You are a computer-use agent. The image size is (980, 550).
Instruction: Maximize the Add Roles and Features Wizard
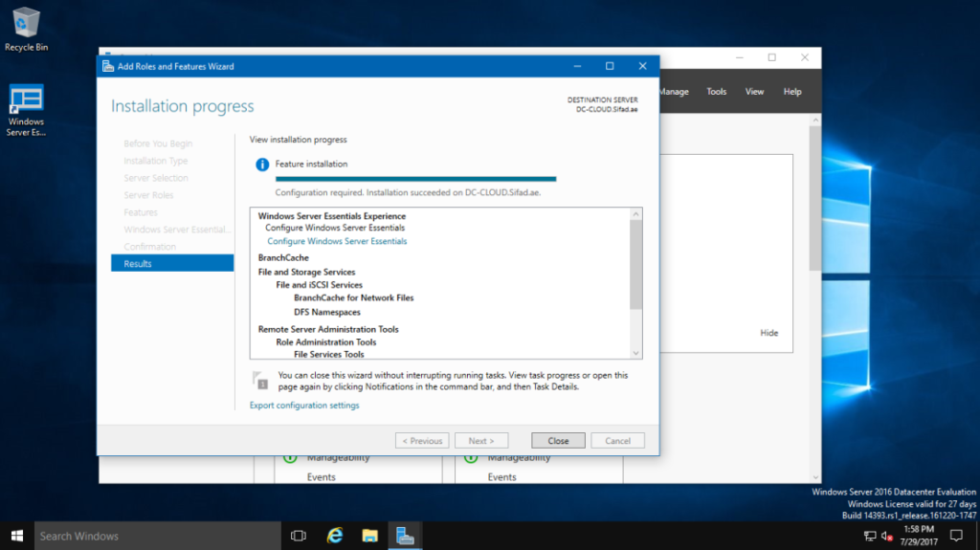point(610,66)
